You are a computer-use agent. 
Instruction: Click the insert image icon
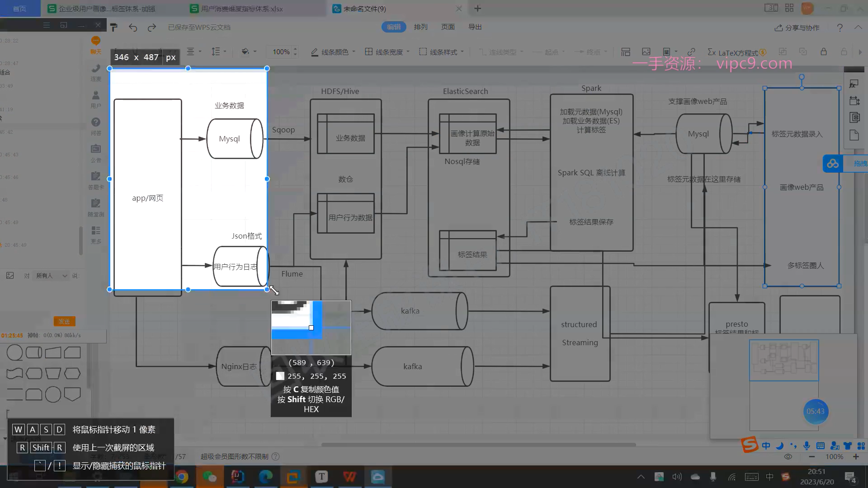(x=646, y=52)
